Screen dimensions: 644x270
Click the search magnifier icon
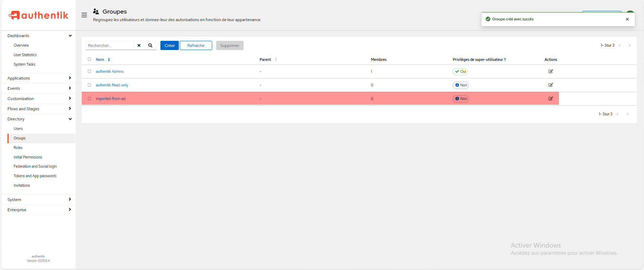[x=150, y=46]
